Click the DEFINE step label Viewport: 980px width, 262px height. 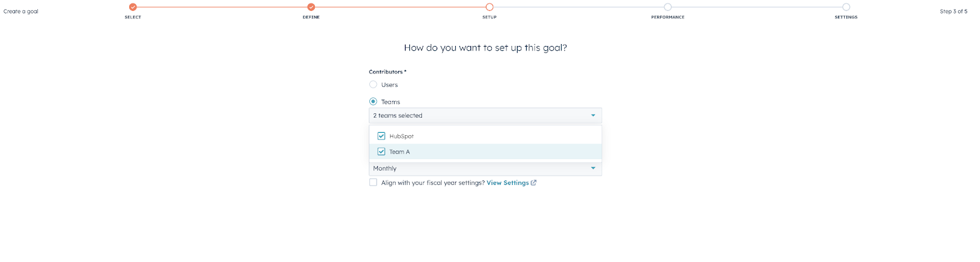pyautogui.click(x=311, y=17)
